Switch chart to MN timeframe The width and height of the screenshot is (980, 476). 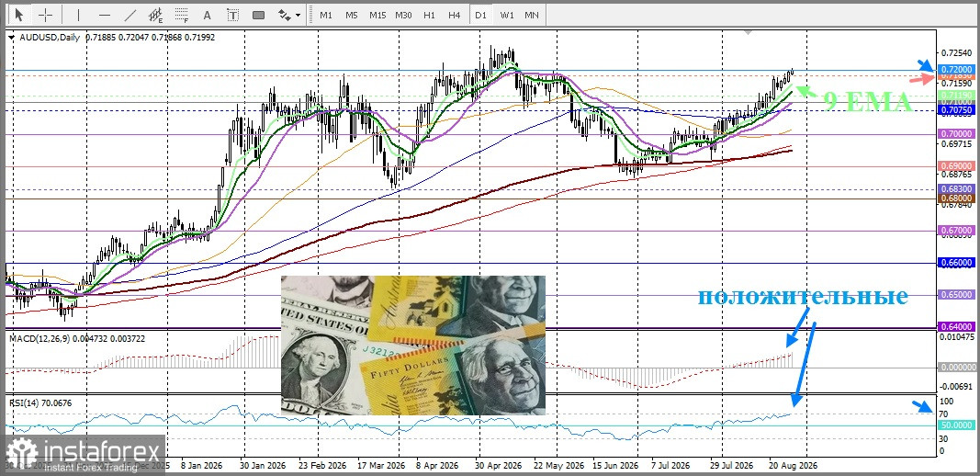[532, 15]
